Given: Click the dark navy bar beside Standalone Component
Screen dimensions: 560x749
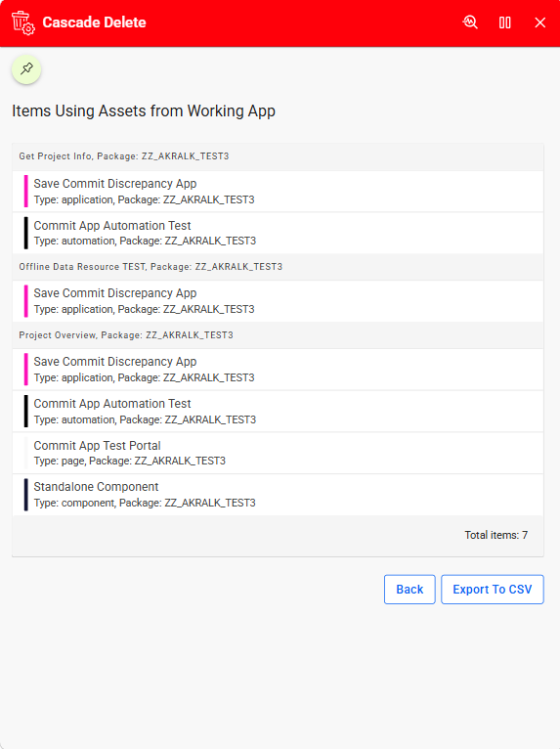Looking at the screenshot, I should point(25,495).
